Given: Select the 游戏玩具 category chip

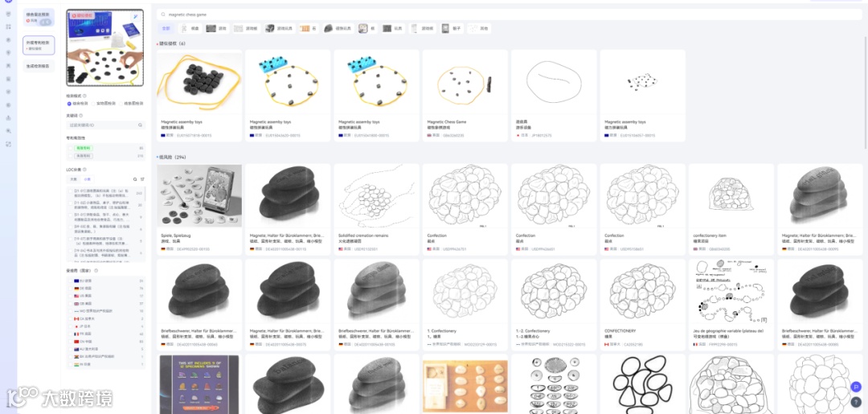Looking at the screenshot, I should tap(279, 28).
